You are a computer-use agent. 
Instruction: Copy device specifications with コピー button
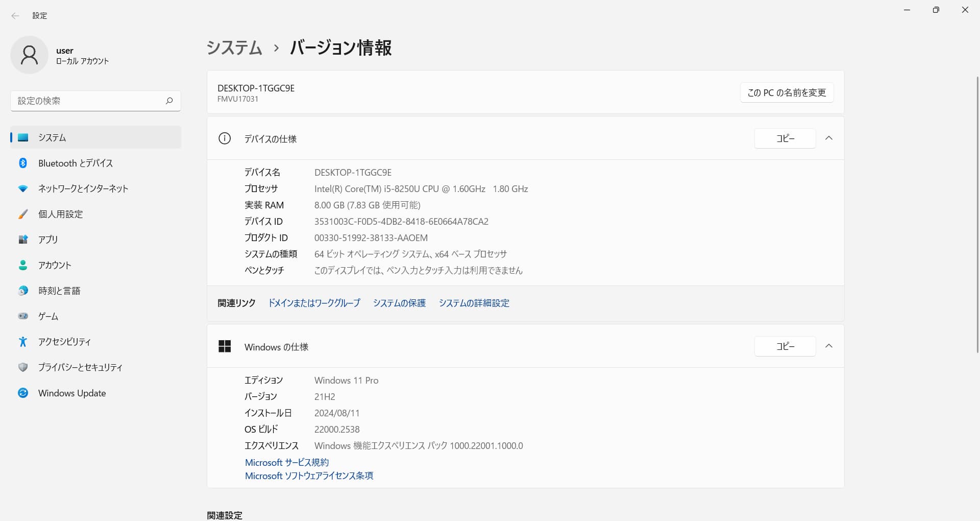pyautogui.click(x=785, y=138)
